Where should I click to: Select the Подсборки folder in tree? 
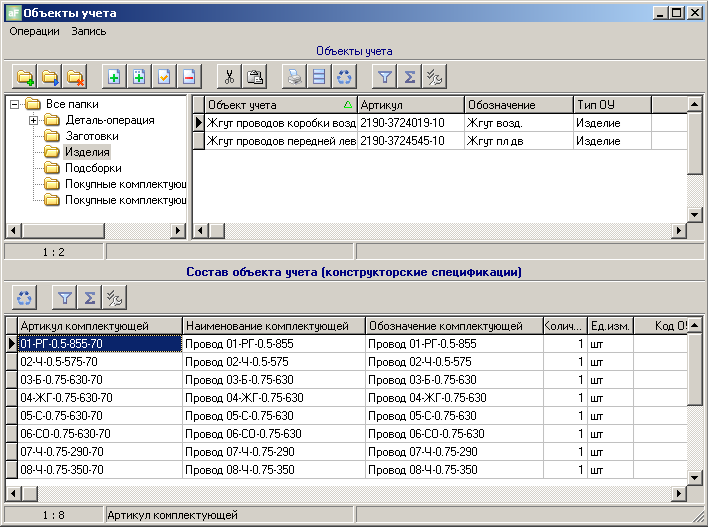[93, 168]
